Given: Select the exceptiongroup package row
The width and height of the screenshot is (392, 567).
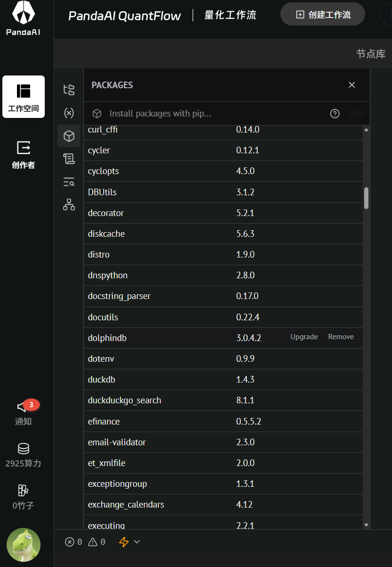Looking at the screenshot, I should click(223, 484).
